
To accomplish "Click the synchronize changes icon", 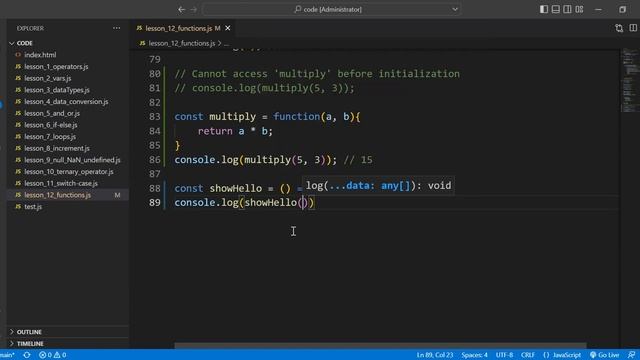I will (27, 355).
